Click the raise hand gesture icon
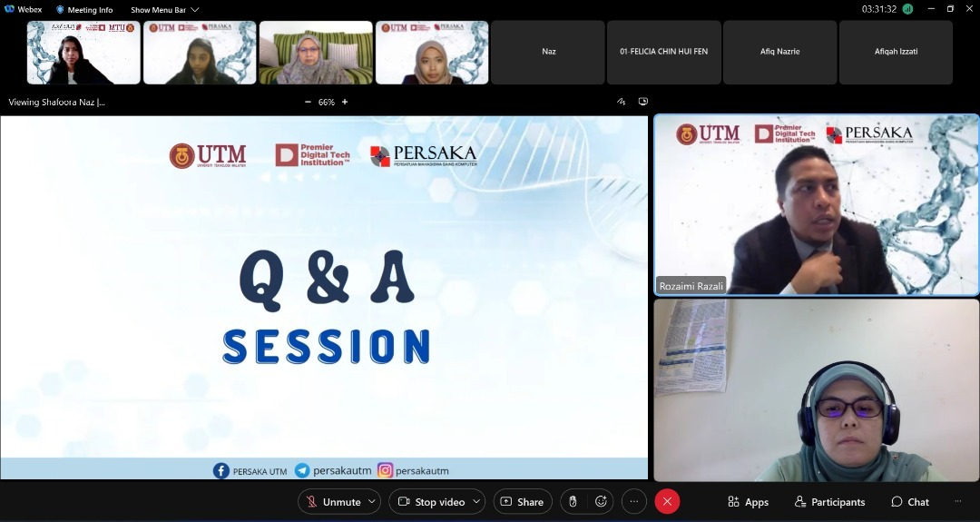 pyautogui.click(x=573, y=501)
